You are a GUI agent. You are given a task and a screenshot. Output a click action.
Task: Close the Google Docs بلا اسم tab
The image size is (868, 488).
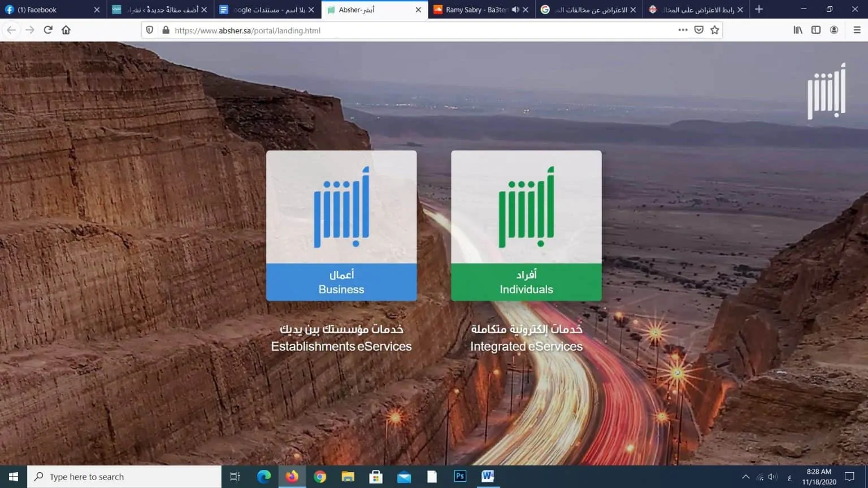tap(311, 10)
